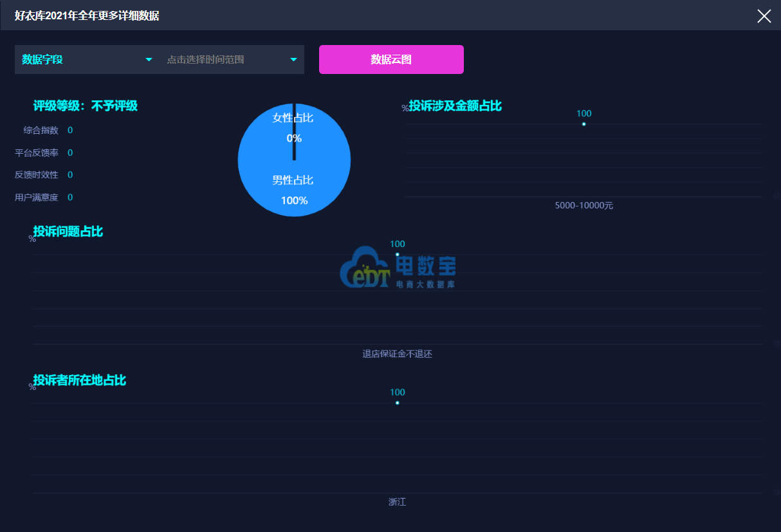Click the 投诉问题占比 chart title
The height and width of the screenshot is (532, 781).
(68, 232)
